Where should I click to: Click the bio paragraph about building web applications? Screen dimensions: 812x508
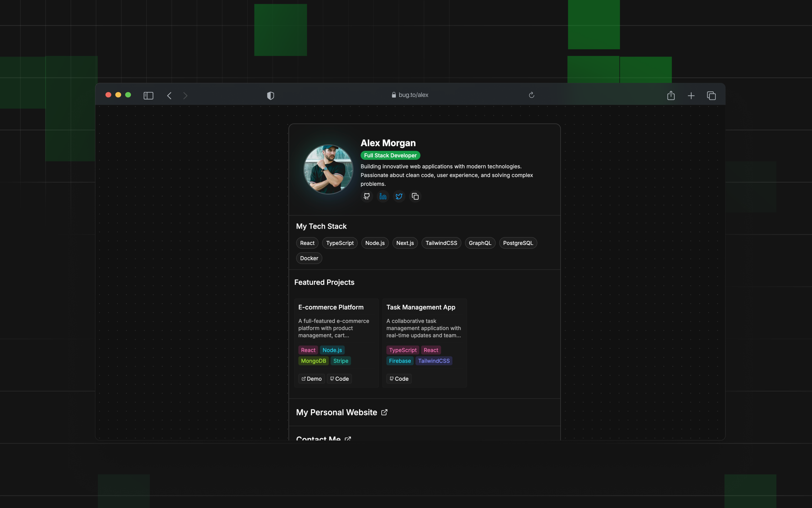pyautogui.click(x=446, y=175)
